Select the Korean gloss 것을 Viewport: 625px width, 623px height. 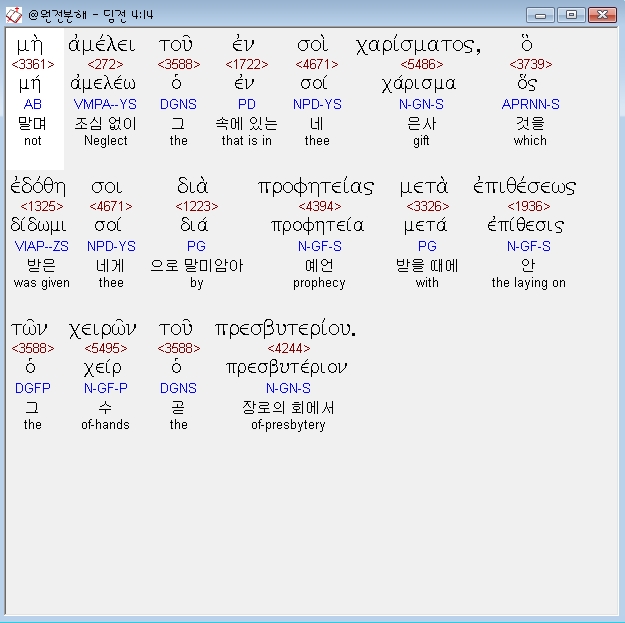pos(530,123)
